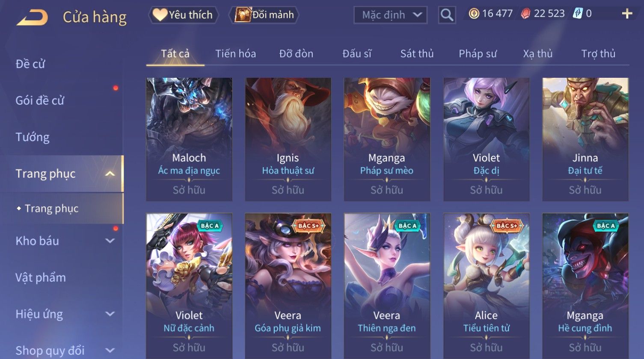Expand the Hiệu ứng sidebar section
644x359 pixels.
[x=110, y=314]
